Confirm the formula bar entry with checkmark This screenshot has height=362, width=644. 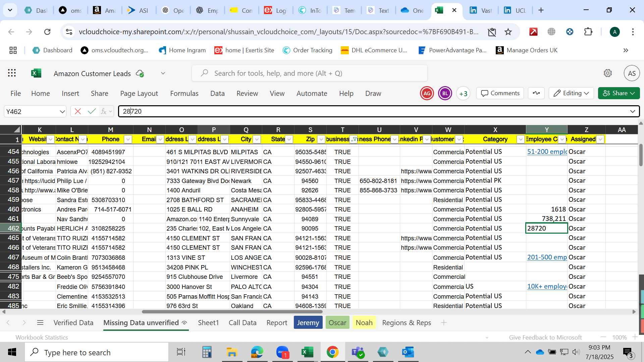[x=92, y=111]
